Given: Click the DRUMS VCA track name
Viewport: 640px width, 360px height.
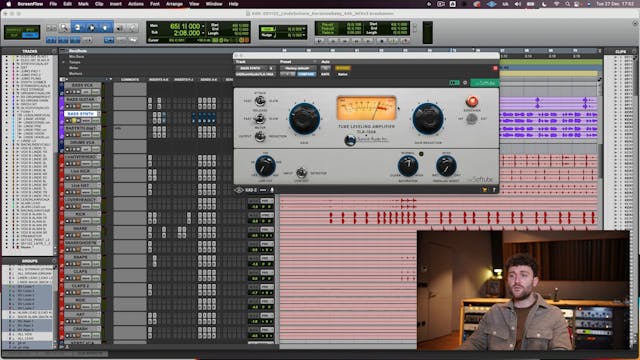Looking at the screenshot, I should (81, 142).
